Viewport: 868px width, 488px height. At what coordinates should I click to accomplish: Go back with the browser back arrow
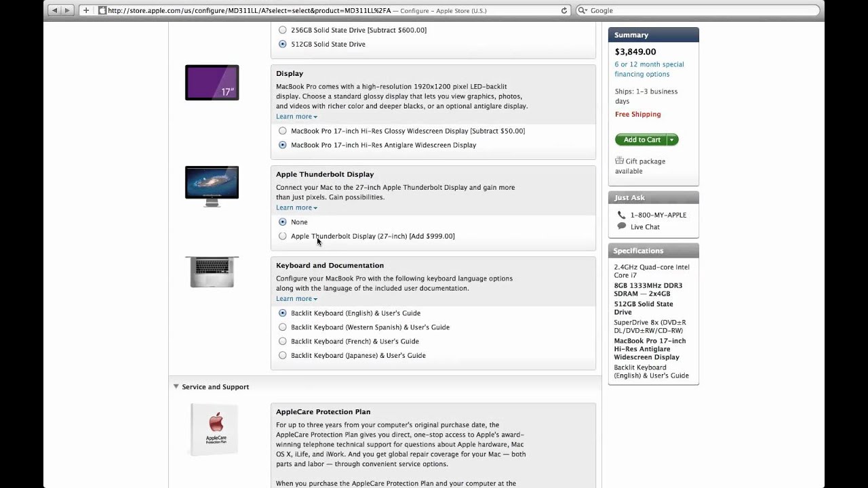pyautogui.click(x=55, y=10)
